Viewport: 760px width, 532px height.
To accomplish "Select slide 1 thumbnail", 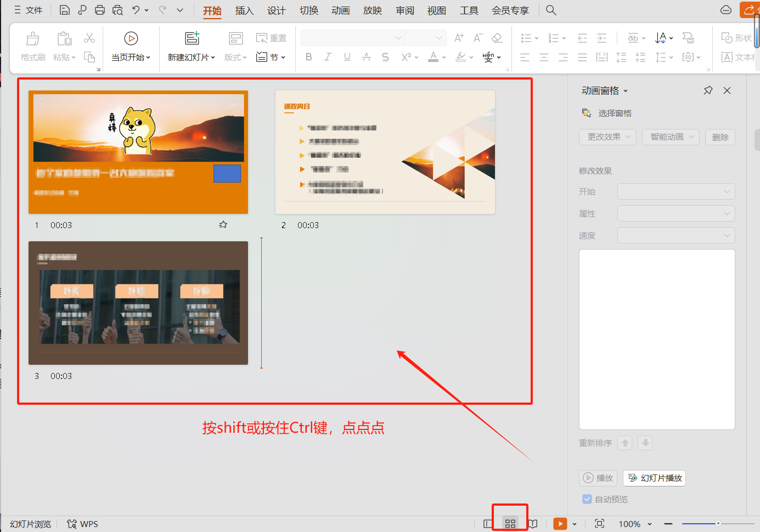I will (138, 152).
